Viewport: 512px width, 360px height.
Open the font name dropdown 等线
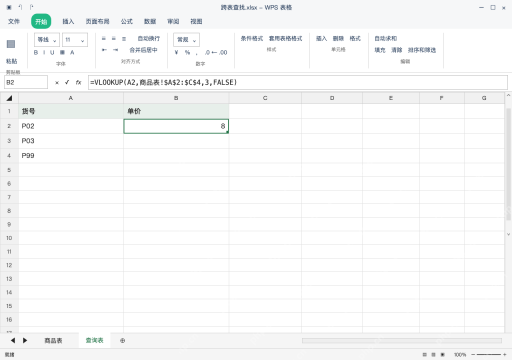click(x=47, y=40)
